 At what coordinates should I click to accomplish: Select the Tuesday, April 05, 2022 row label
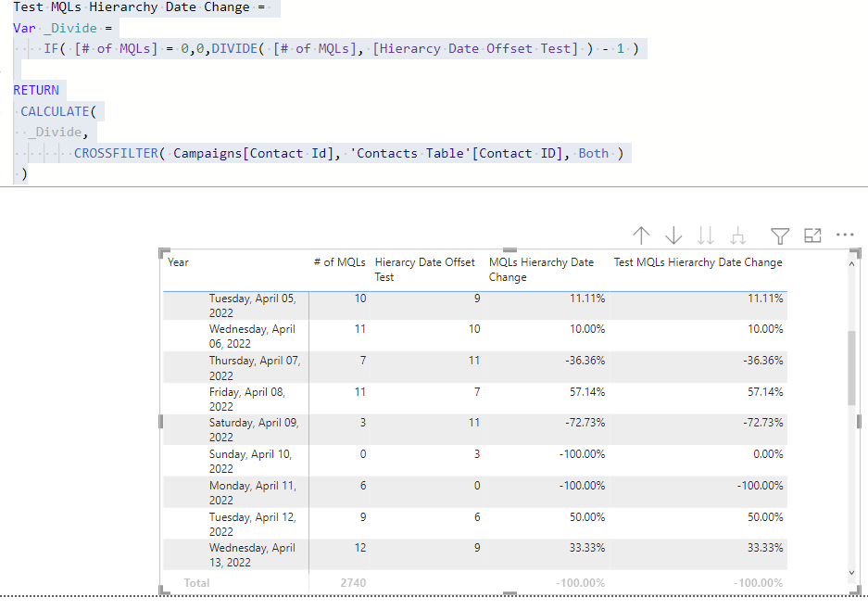coord(252,305)
